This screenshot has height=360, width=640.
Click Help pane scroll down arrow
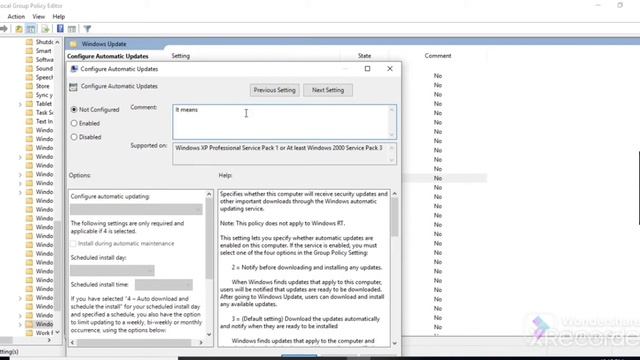395,343
